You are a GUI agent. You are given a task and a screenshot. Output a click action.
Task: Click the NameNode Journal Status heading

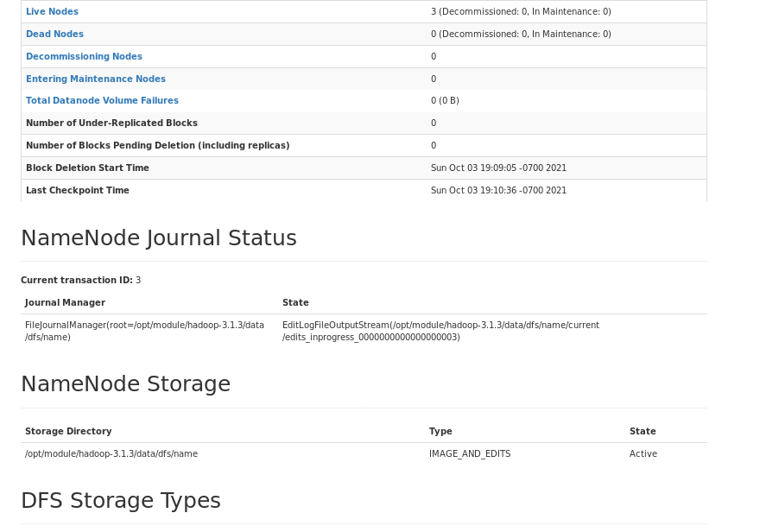[159, 237]
